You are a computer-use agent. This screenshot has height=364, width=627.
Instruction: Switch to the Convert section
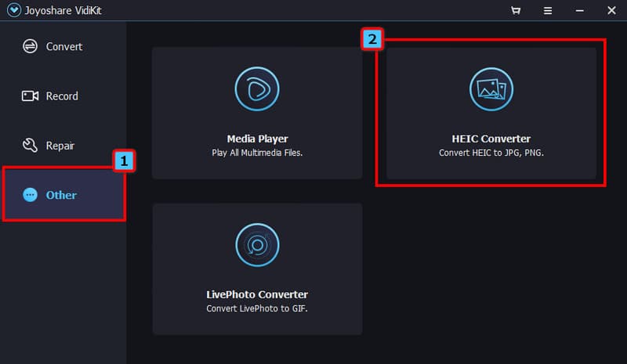coord(64,47)
